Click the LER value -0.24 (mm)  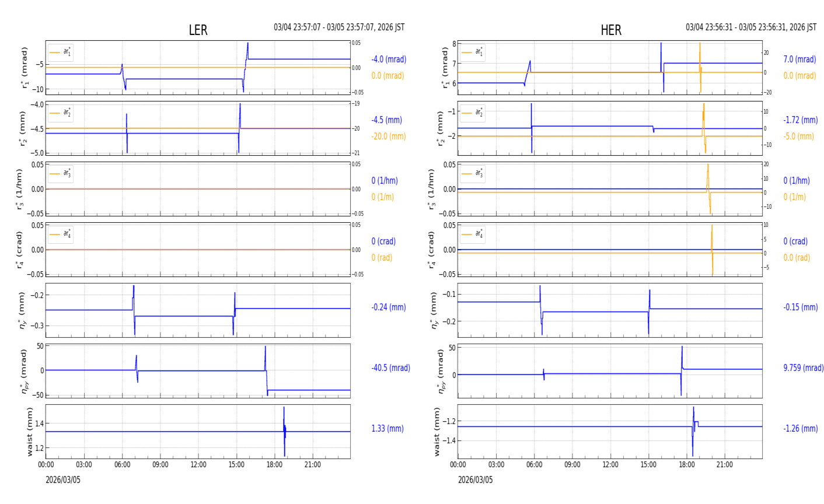point(389,307)
